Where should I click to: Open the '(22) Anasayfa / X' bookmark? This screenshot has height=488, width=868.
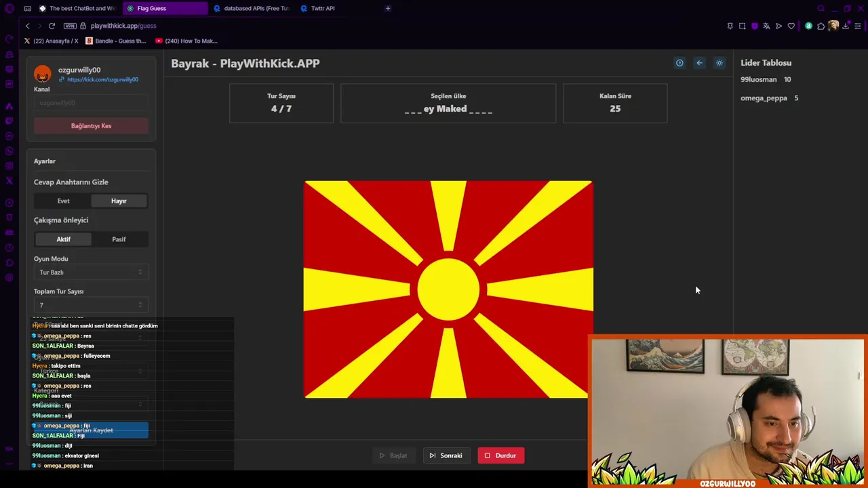[x=51, y=41]
